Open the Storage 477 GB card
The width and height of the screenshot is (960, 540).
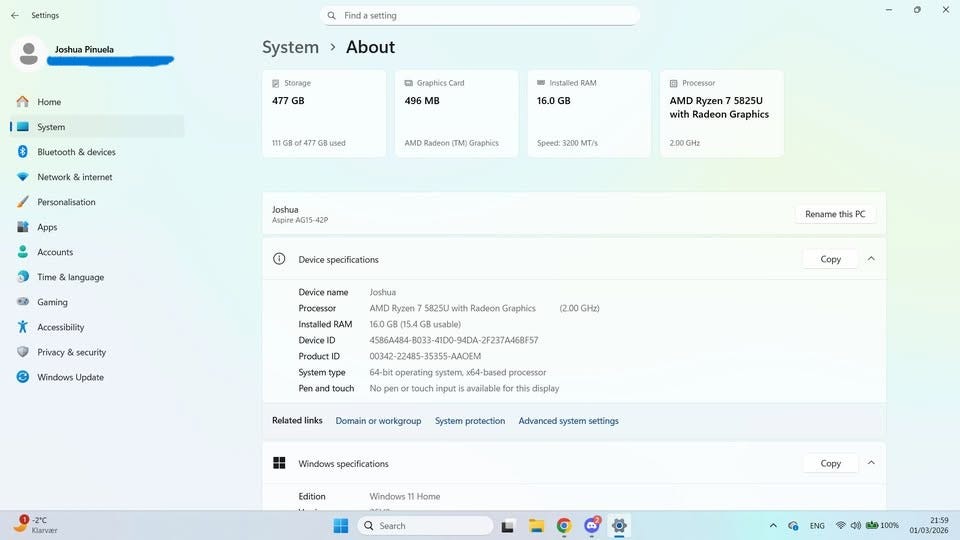[324, 113]
